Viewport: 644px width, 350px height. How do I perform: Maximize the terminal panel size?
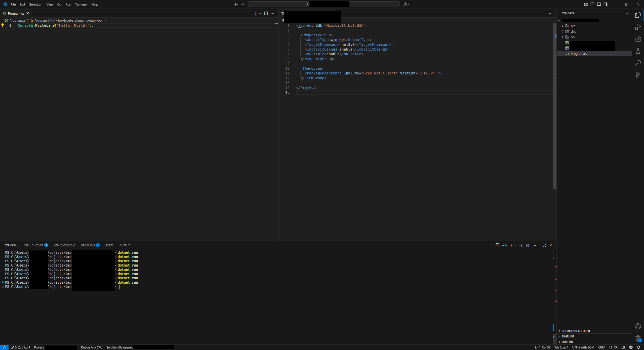coord(544,245)
